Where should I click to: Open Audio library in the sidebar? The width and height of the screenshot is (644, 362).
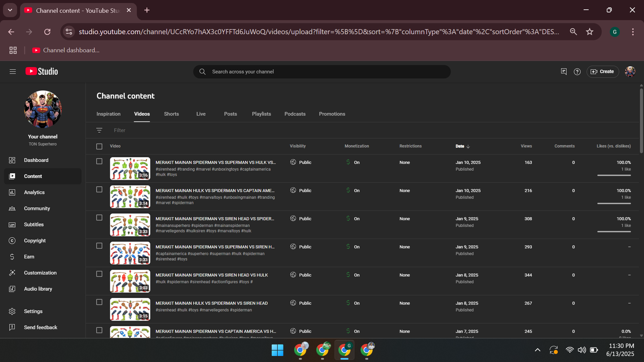(x=43, y=289)
